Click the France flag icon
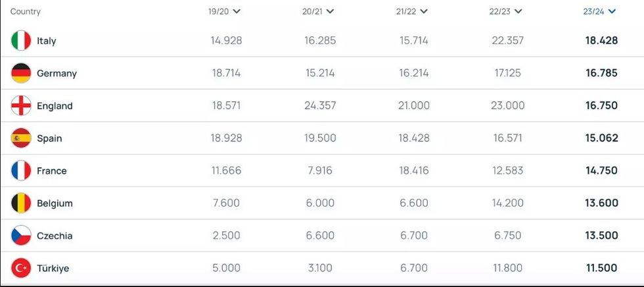Image resolution: width=644 pixels, height=287 pixels. pyautogui.click(x=21, y=170)
